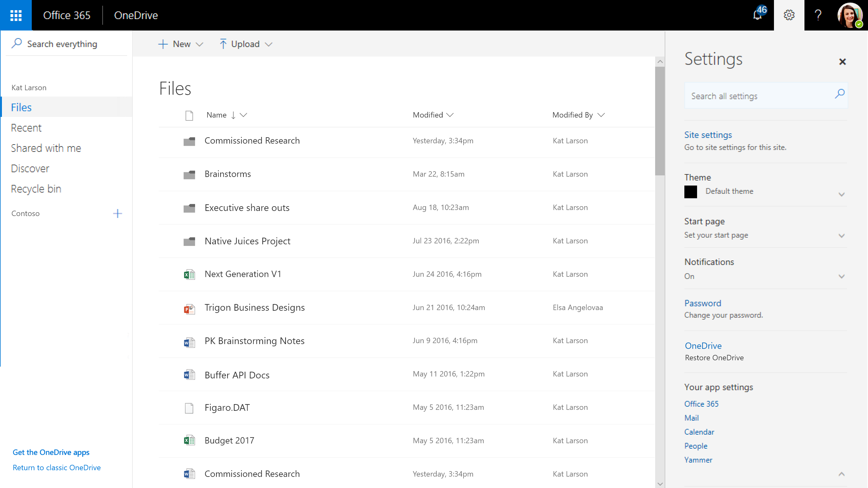Viewport: 868px width, 488px height.
Task: Click the Default theme color swatch
Action: [x=691, y=192]
